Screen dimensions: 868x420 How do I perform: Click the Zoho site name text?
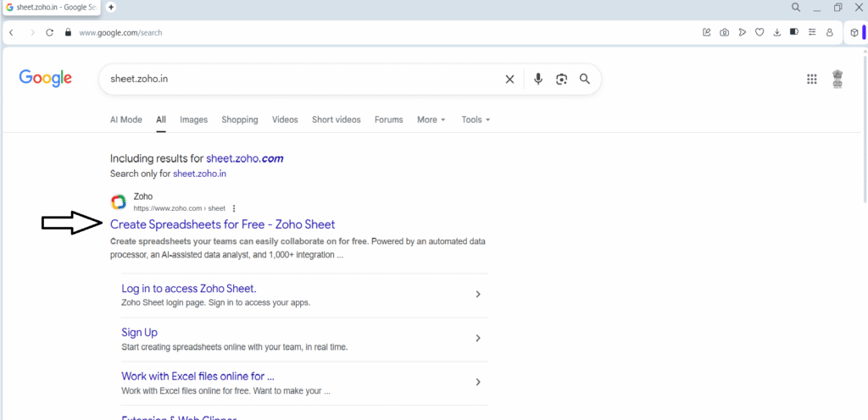143,196
